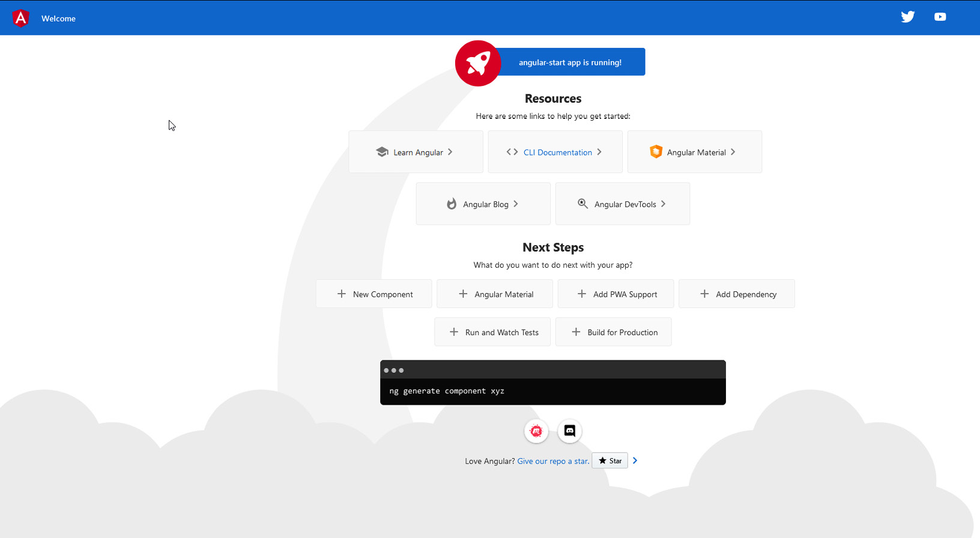Select the Run and Watch Tests step
980x538 pixels.
pos(492,331)
